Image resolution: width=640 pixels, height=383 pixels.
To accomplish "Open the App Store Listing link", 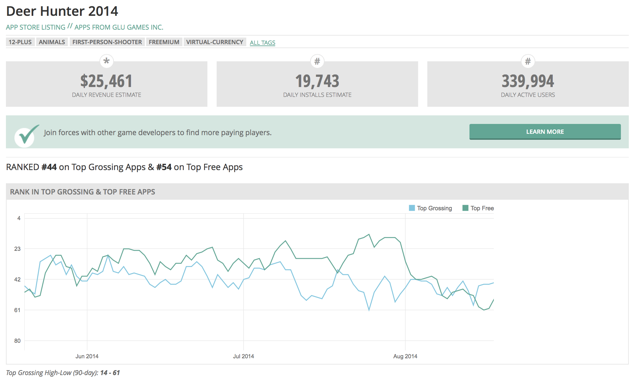I will (x=36, y=27).
